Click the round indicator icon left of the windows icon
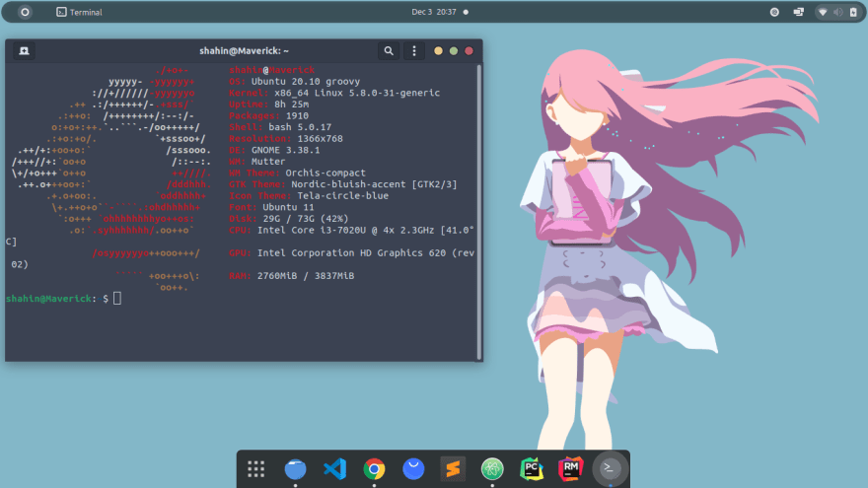 click(774, 12)
